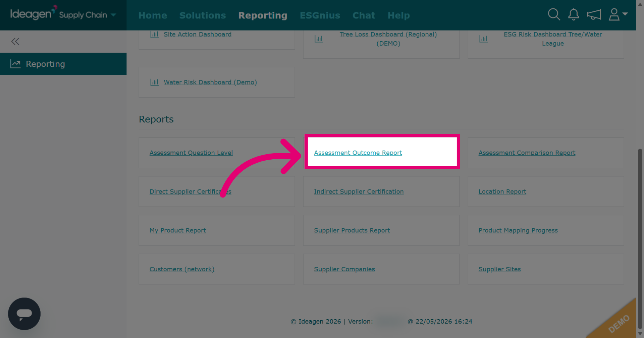The height and width of the screenshot is (338, 644).
Task: Click the search magnifier icon
Action: [x=554, y=14]
